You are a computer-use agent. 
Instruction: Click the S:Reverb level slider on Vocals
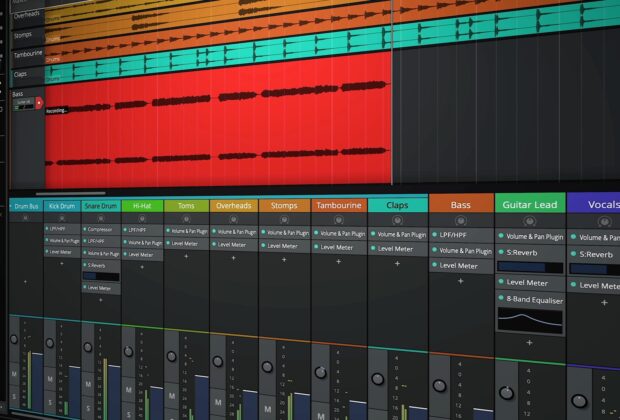595,269
